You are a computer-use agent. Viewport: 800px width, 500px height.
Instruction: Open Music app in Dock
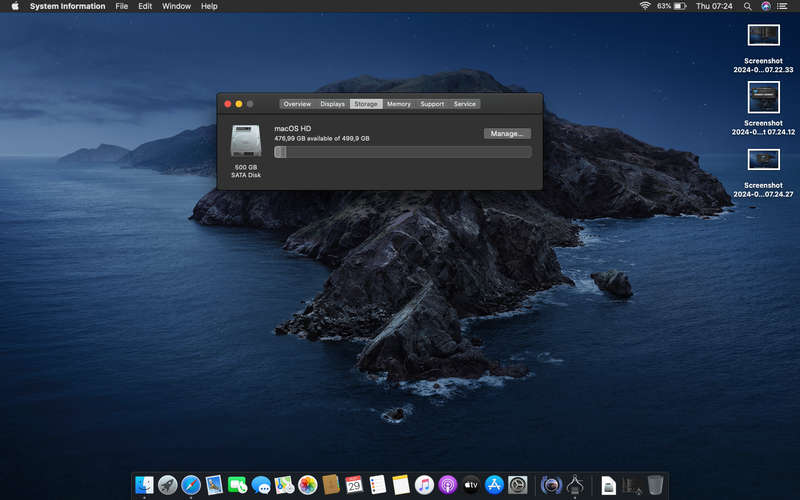pos(424,485)
